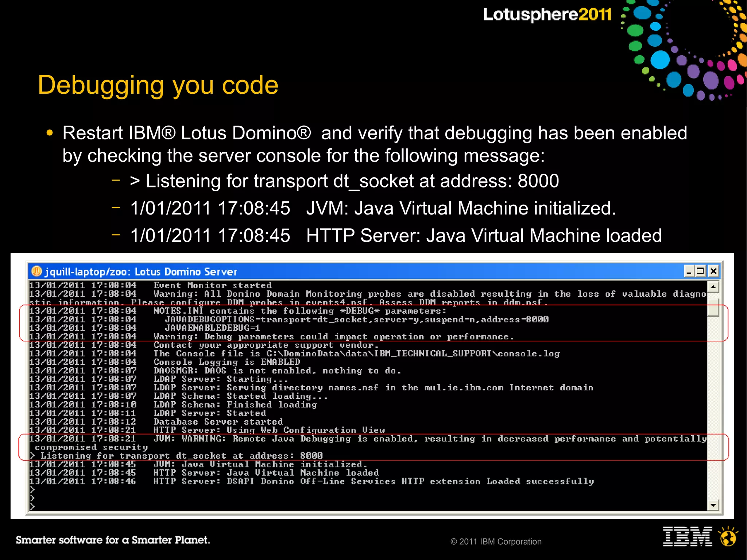
Task: Click the JAVADEBUGOPTIONS=transport=dt_socket line
Action: click(x=289, y=319)
